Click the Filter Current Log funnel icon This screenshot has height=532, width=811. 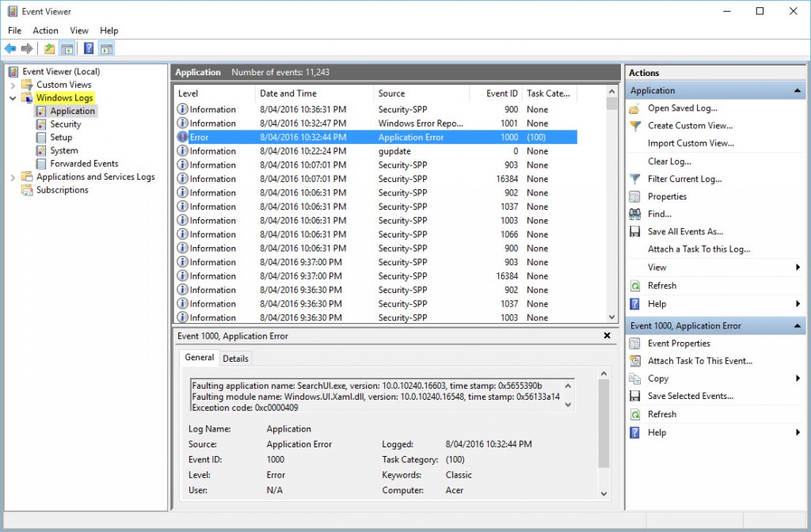[634, 179]
